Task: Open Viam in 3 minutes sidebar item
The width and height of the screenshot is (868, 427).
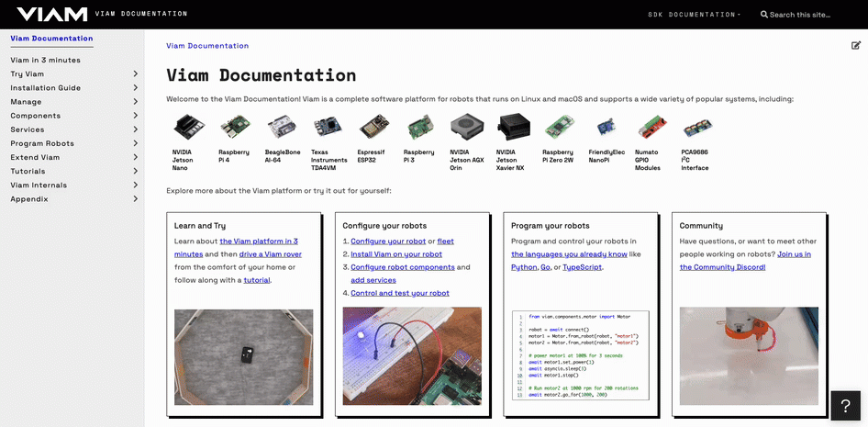Action: 45,60
